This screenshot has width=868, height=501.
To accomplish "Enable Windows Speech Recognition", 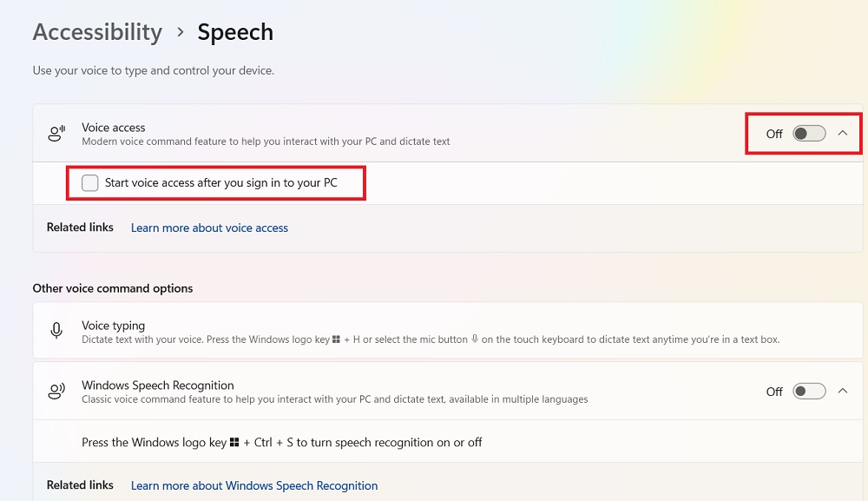I will coord(808,391).
